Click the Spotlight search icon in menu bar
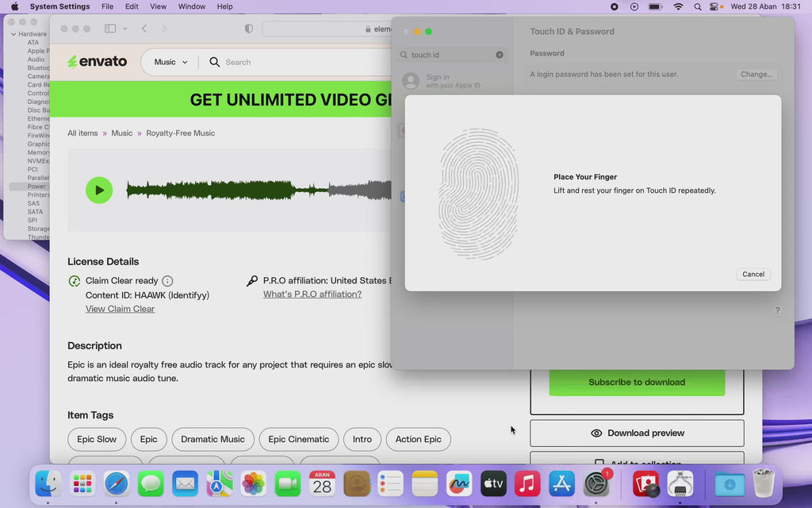Viewport: 812px width, 508px height. coord(697,6)
